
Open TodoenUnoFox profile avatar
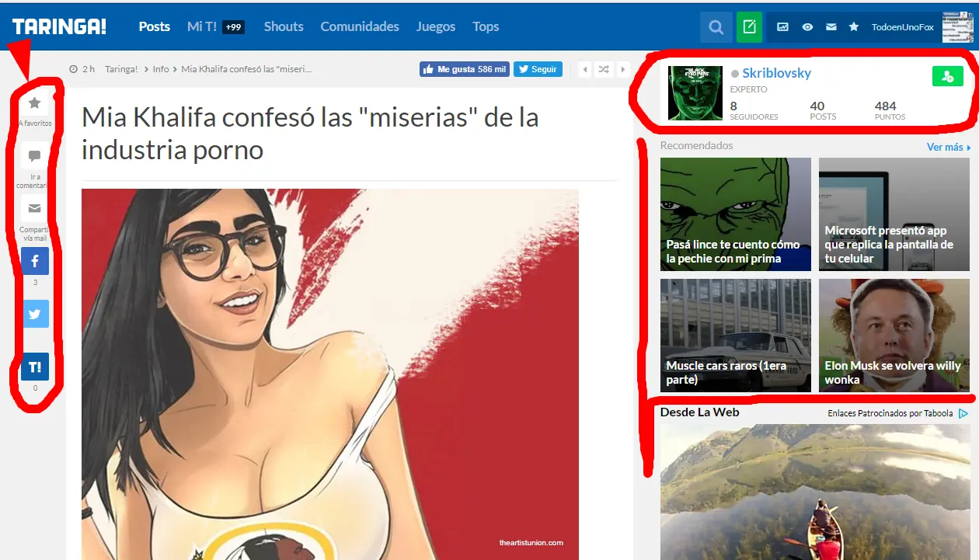pos(957,27)
